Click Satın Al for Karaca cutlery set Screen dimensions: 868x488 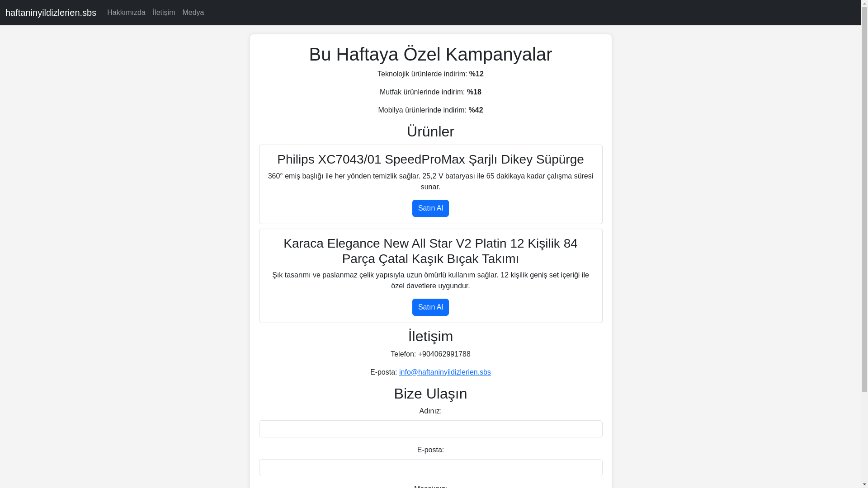[x=430, y=307]
